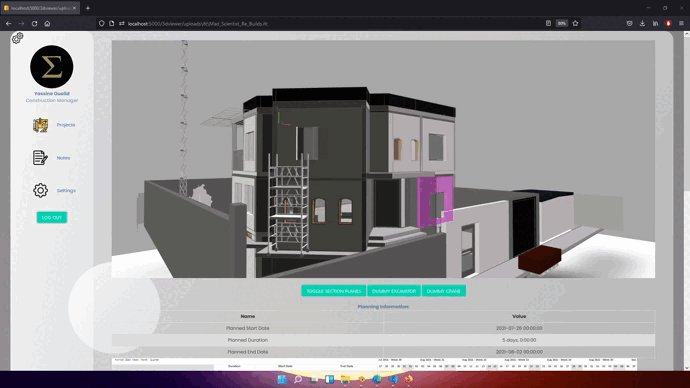
Task: Reload the page with the refresh icon
Action: click(34, 23)
